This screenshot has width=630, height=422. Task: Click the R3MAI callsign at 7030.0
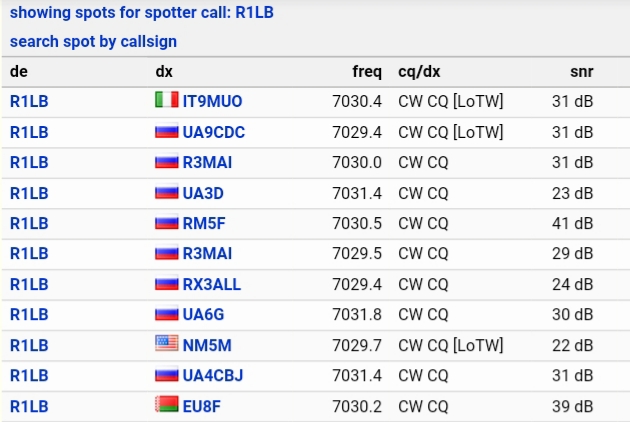coord(207,162)
